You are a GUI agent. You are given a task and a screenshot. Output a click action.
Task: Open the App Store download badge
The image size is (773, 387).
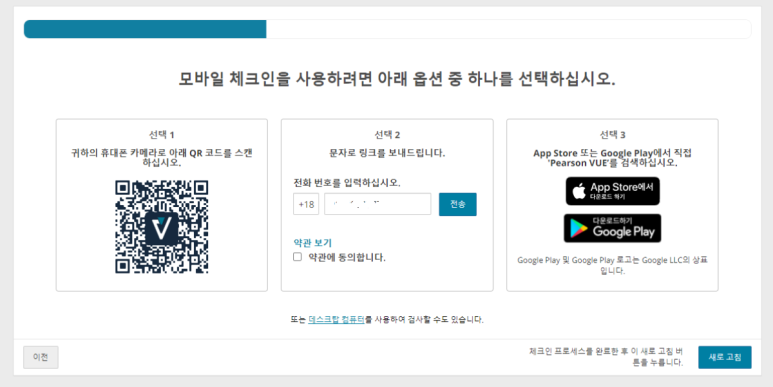[612, 191]
